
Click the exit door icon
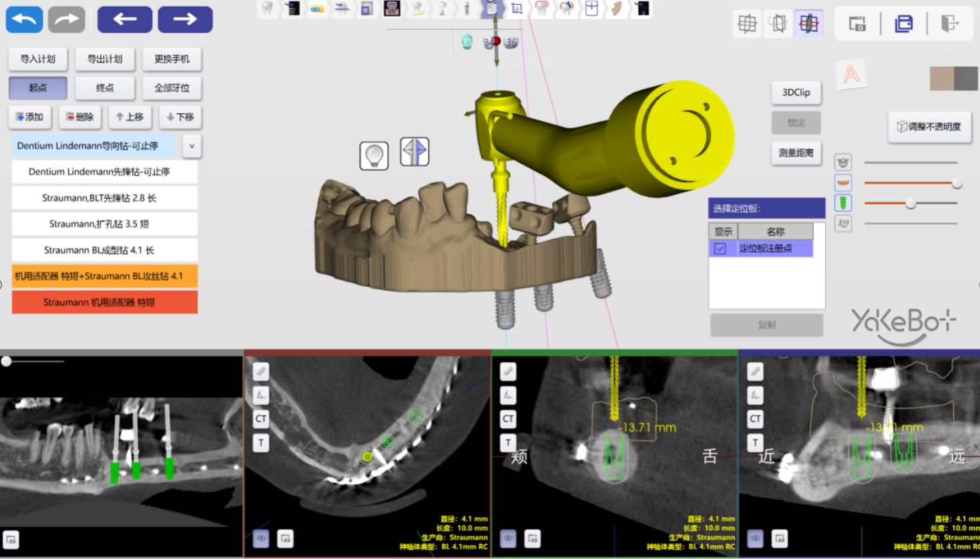pyautogui.click(x=949, y=24)
